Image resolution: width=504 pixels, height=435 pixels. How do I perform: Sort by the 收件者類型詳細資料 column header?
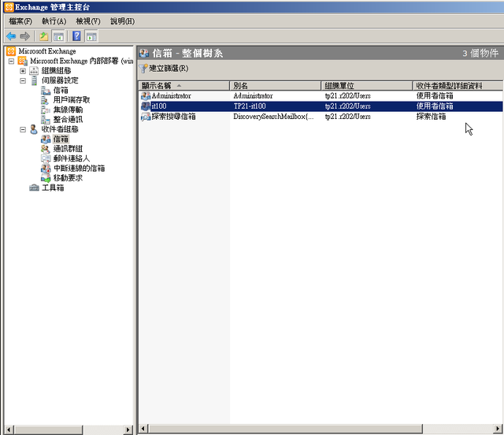[x=458, y=86]
